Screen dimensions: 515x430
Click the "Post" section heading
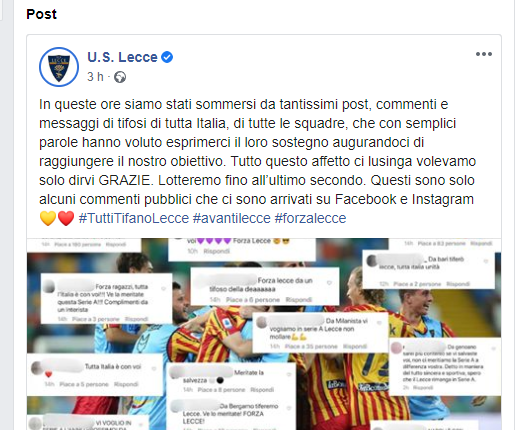[x=42, y=14]
